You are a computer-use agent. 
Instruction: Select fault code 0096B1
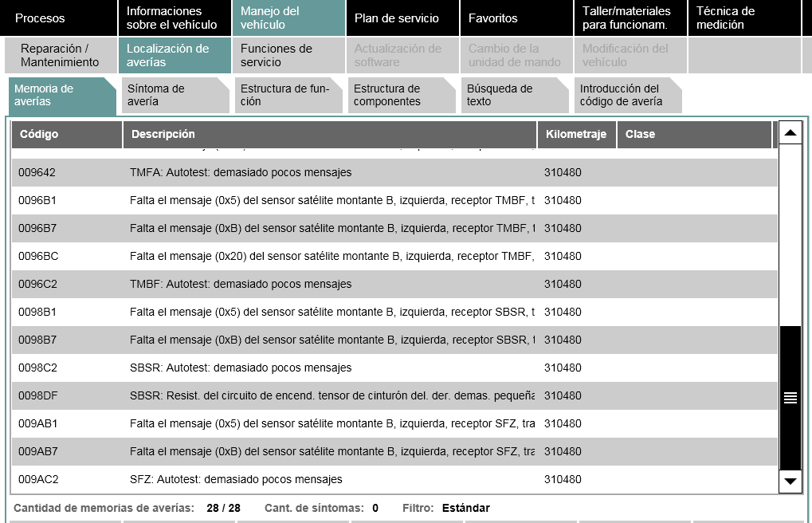point(394,201)
